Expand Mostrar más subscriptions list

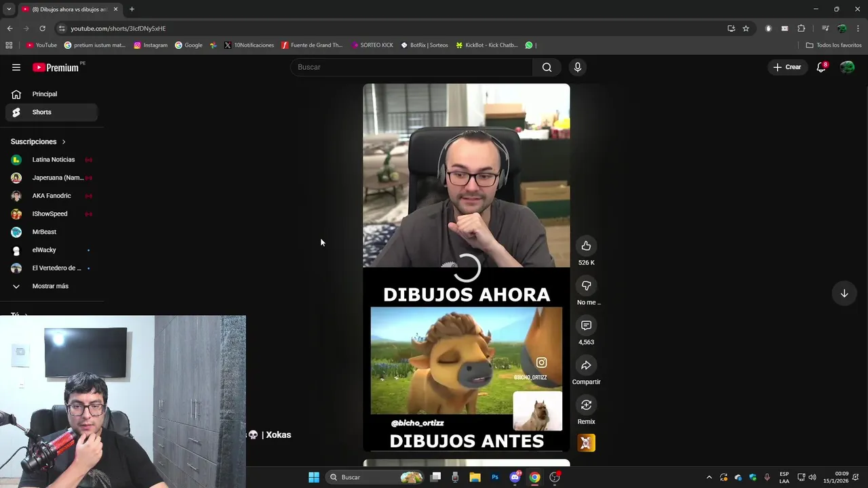coord(52,286)
